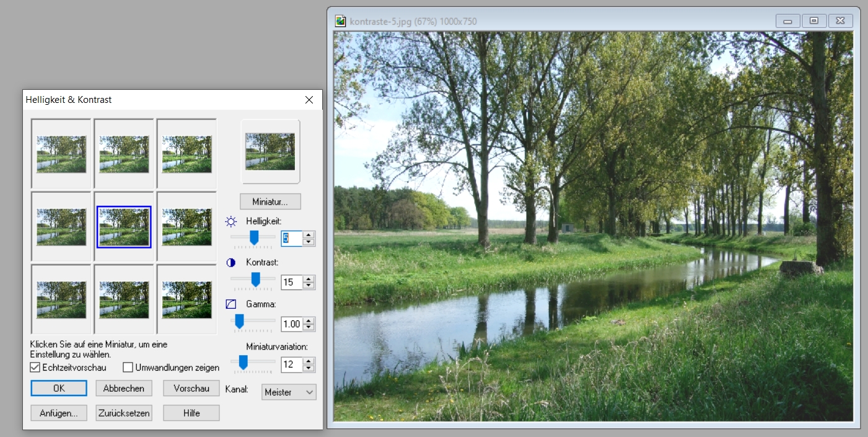Increase Helligkeit value with up arrow
The height and width of the screenshot is (437, 868).
[x=309, y=234]
